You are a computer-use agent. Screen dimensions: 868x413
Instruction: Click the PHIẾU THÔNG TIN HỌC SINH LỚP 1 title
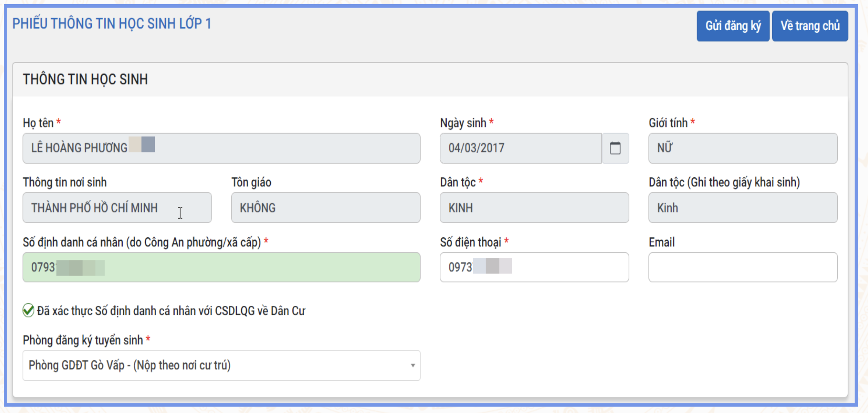point(112,24)
